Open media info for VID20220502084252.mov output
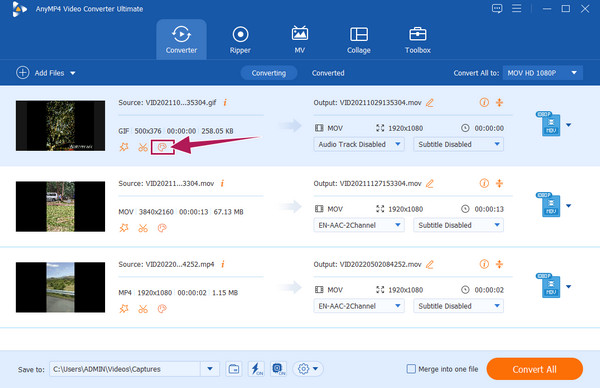The height and width of the screenshot is (388, 600). tap(484, 264)
